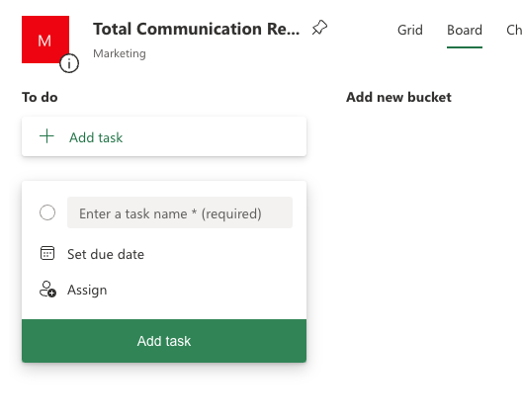Image resolution: width=522 pixels, height=420 pixels.
Task: Click the To do bucket title
Action: pyautogui.click(x=40, y=97)
